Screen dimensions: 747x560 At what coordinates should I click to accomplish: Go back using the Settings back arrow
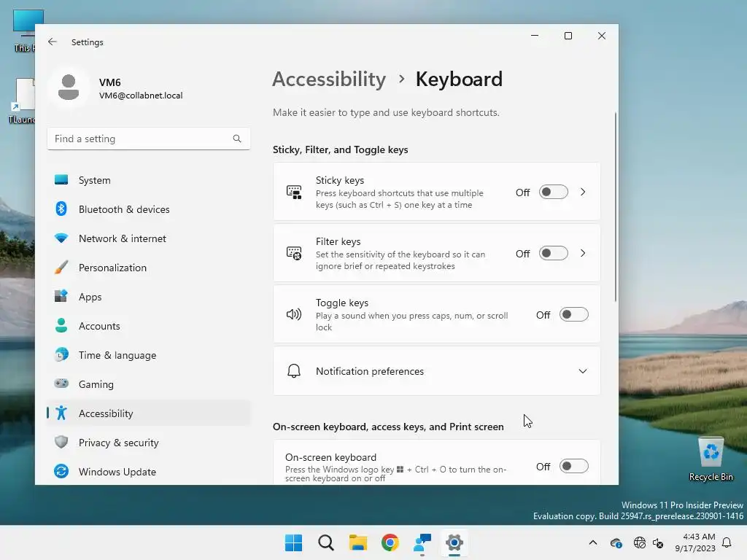coord(53,42)
